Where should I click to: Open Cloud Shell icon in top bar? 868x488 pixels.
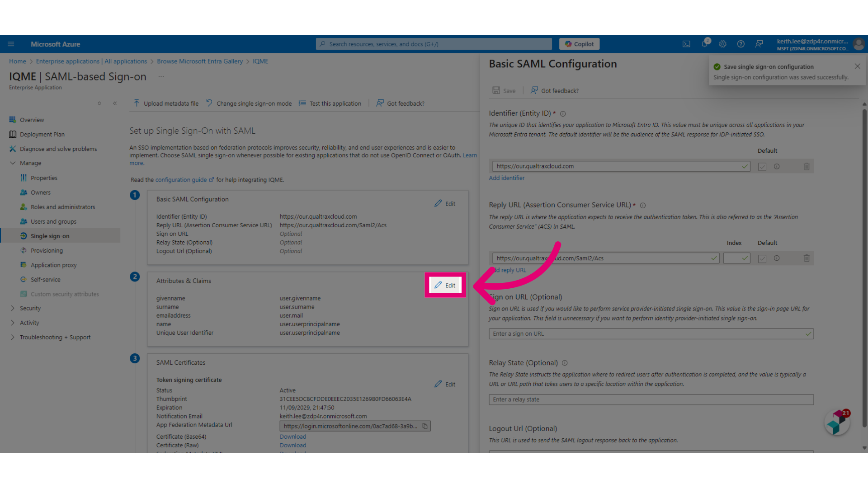tap(686, 44)
